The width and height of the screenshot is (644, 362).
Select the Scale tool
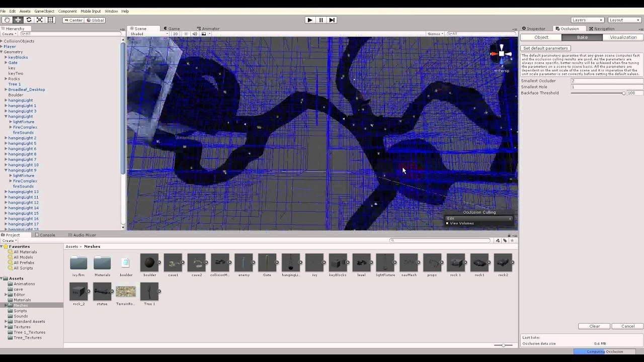click(x=39, y=20)
